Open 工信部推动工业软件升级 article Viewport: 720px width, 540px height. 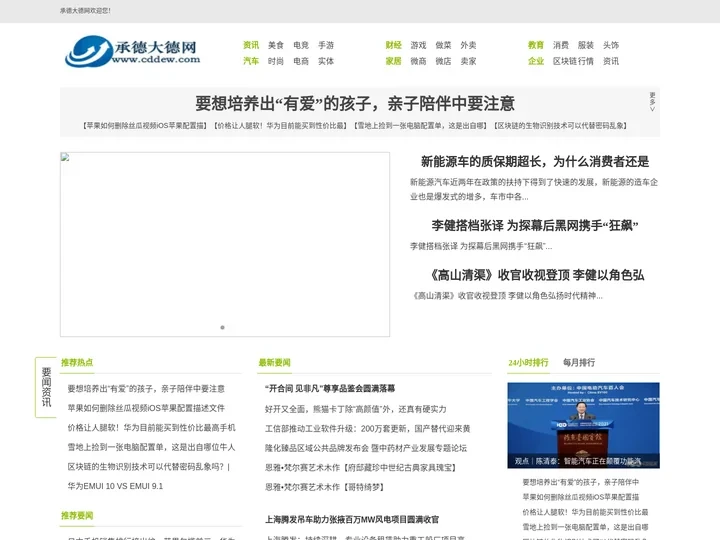point(367,428)
